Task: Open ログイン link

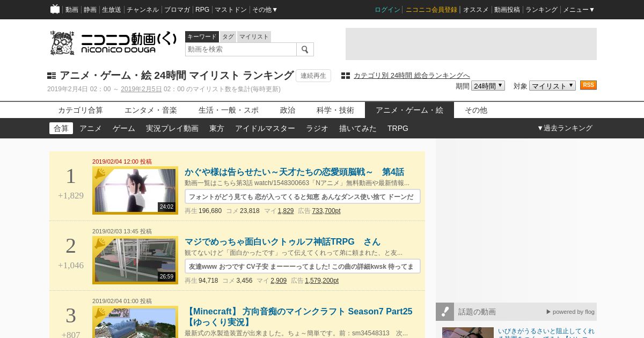Action: click(387, 10)
